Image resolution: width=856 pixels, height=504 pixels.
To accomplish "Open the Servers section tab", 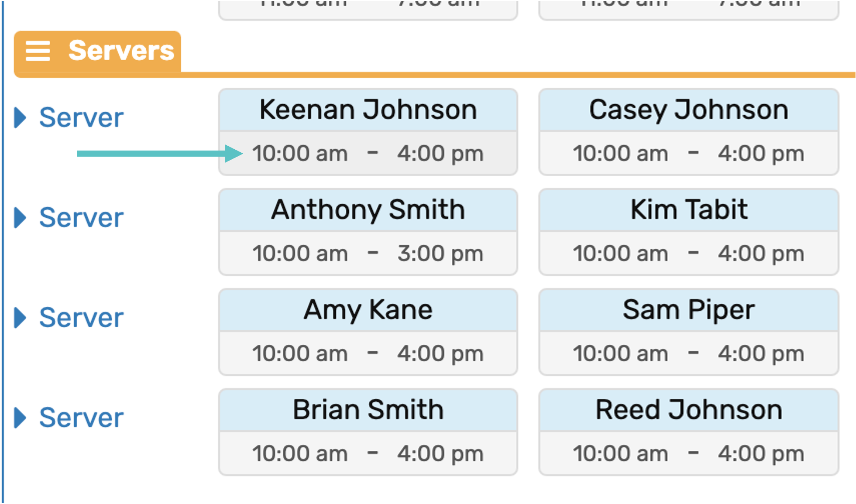I will [x=121, y=51].
